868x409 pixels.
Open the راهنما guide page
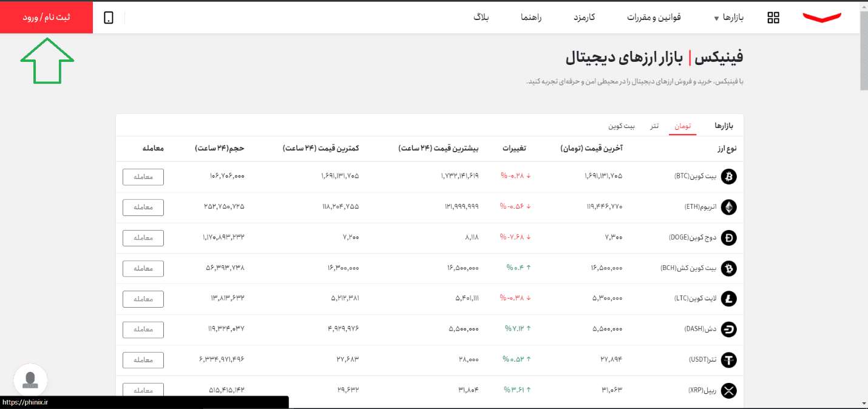[531, 18]
